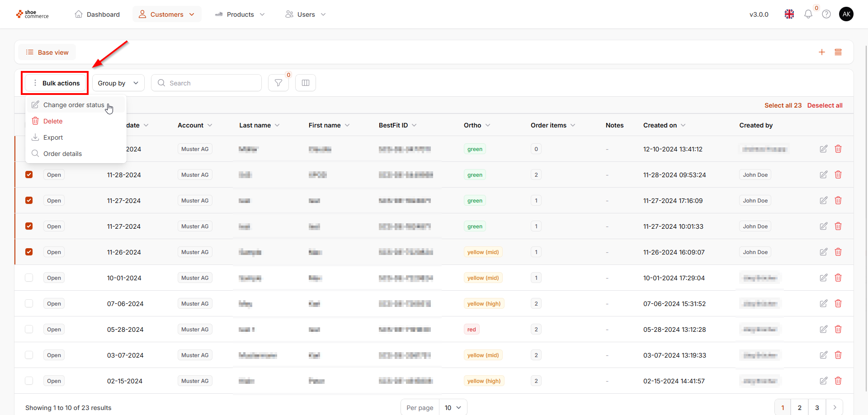Click the UK flag language icon
868x415 pixels.
[x=789, y=14]
